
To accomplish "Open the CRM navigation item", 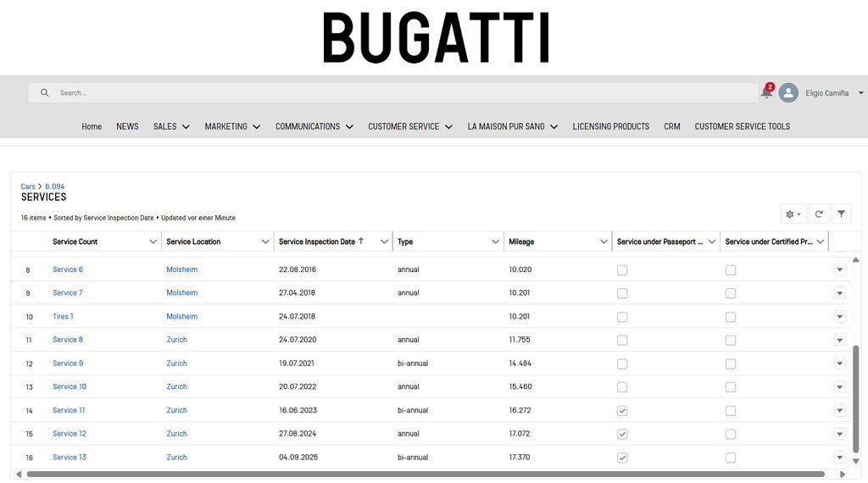I will 672,127.
